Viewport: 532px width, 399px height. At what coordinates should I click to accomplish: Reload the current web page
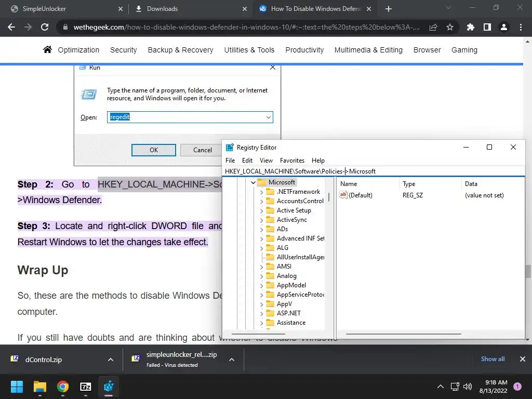click(45, 27)
